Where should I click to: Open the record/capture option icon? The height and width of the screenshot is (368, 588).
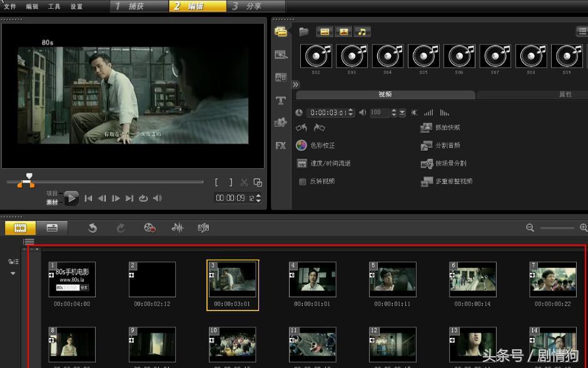coord(150,228)
